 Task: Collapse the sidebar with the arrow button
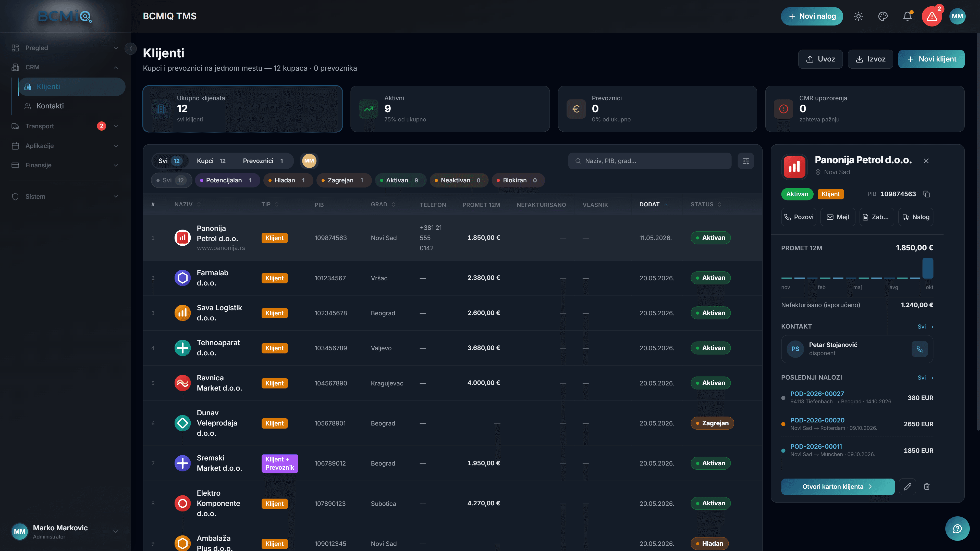click(x=130, y=48)
